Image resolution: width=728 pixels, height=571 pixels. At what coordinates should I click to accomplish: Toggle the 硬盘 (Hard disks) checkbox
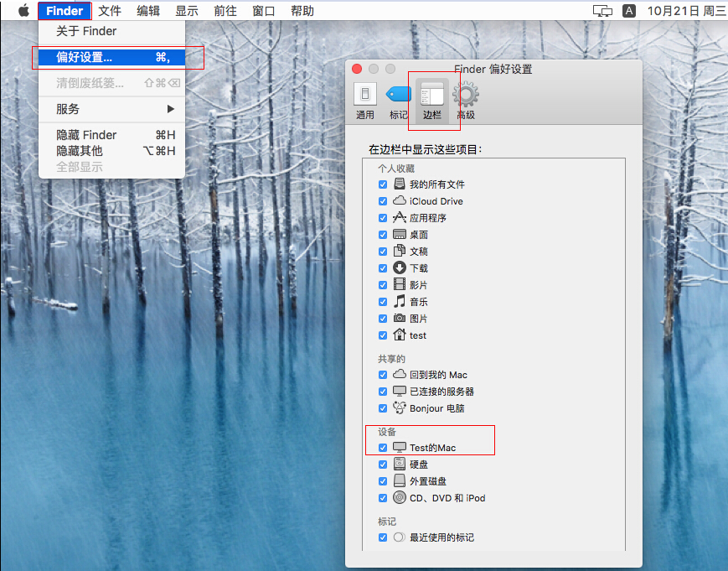(x=383, y=465)
